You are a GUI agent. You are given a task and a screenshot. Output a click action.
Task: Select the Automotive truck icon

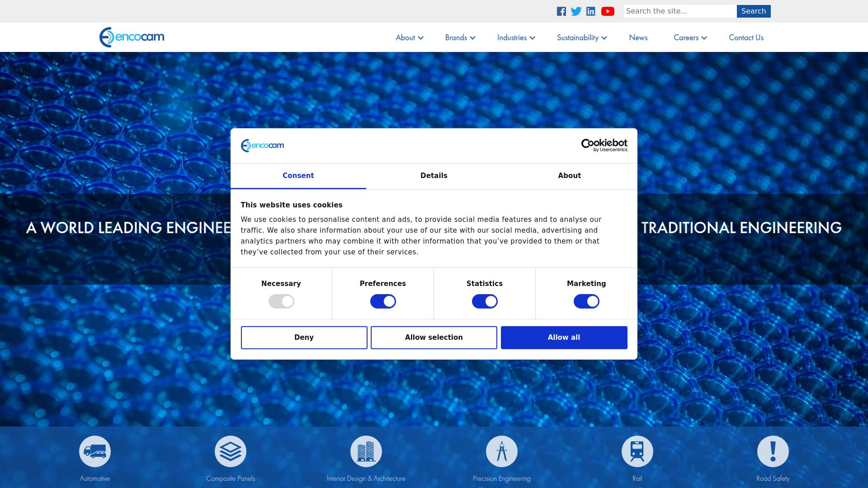pos(94,451)
